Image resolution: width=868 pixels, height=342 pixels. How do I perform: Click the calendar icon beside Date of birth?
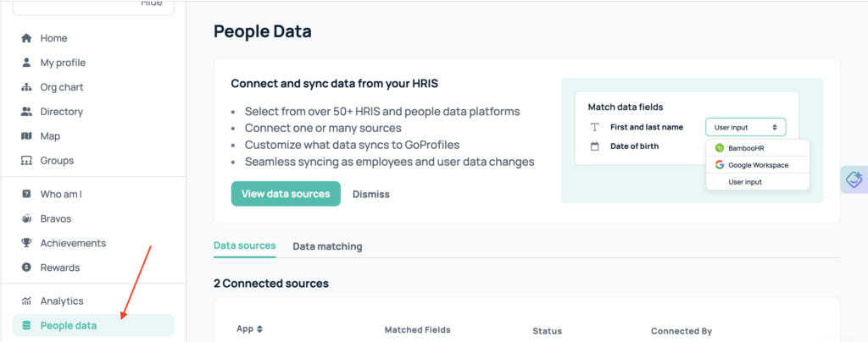click(595, 146)
